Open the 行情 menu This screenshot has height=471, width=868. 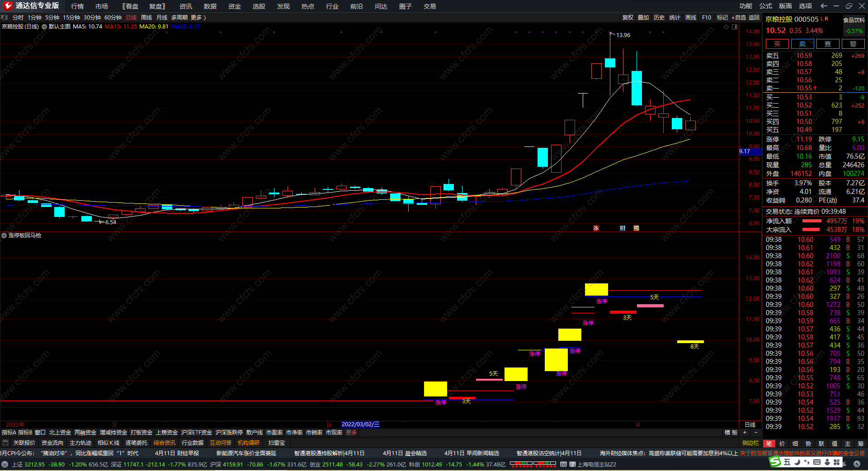[77, 6]
